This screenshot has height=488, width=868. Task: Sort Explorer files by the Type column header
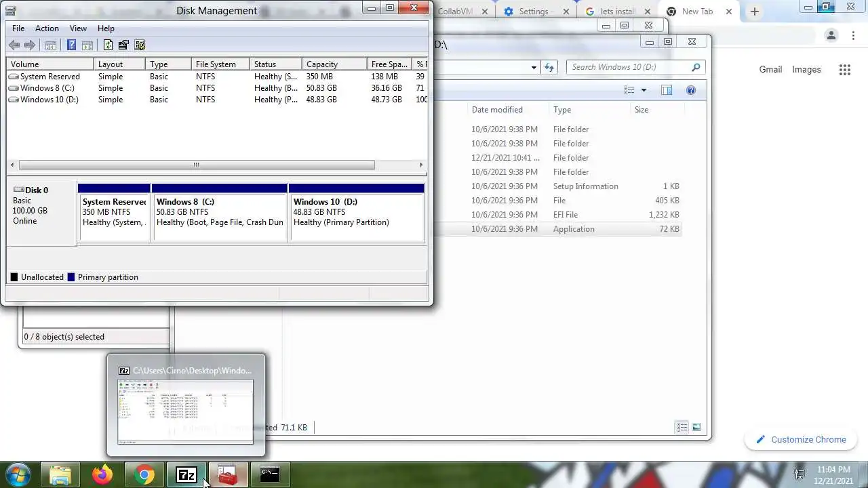[x=589, y=110]
